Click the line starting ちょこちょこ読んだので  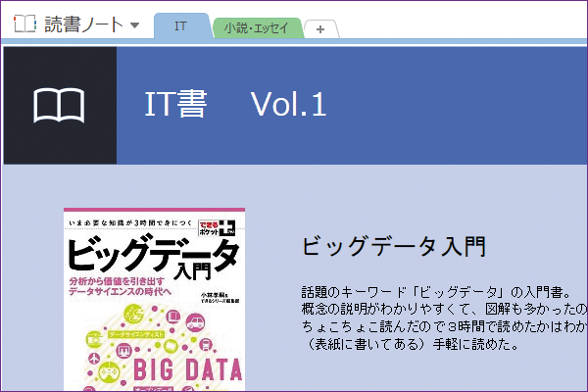(x=444, y=326)
